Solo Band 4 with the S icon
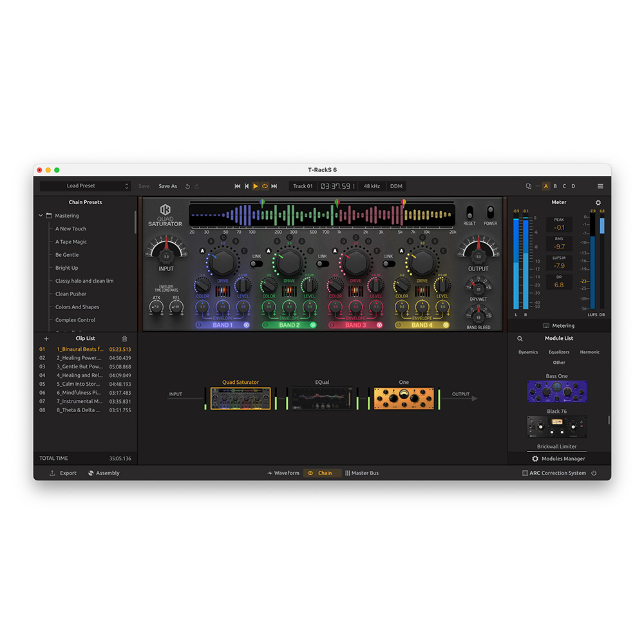The image size is (644, 644). [x=399, y=325]
